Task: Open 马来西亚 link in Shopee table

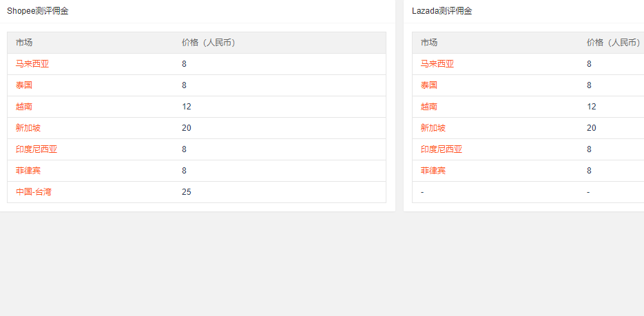Action: pyautogui.click(x=32, y=64)
